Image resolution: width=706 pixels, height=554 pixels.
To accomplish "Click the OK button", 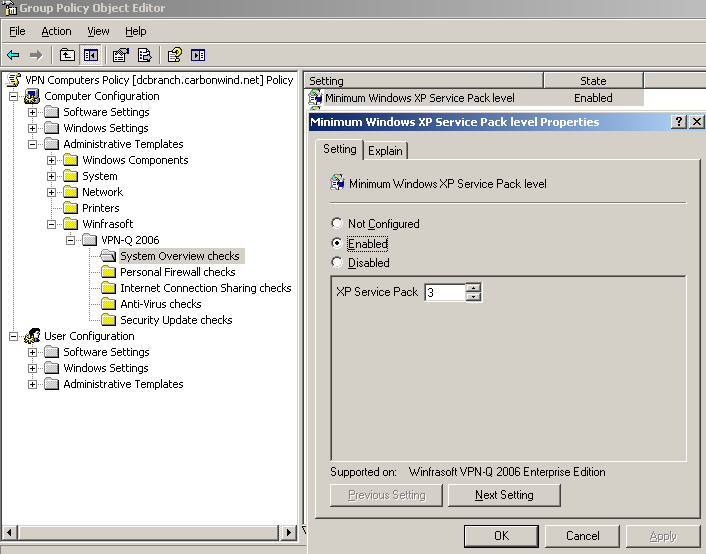I will pos(501,536).
